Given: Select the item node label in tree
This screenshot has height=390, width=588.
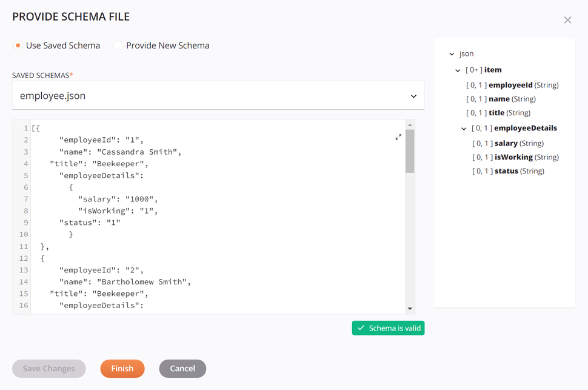Looking at the screenshot, I should point(493,70).
